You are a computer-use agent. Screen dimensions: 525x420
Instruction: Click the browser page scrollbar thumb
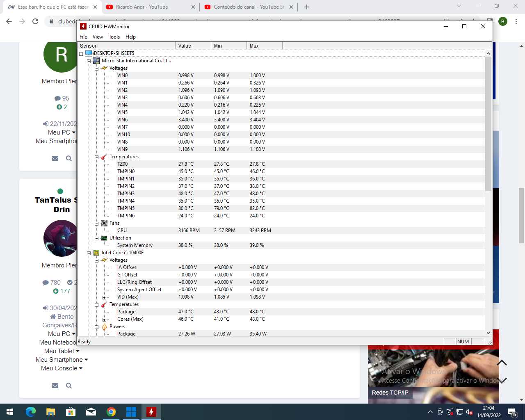click(522, 215)
